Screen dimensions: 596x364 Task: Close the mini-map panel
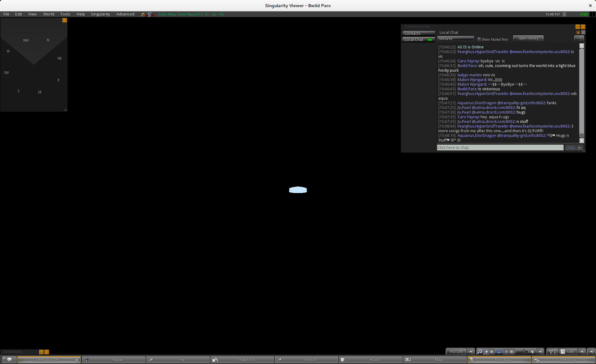point(65,20)
